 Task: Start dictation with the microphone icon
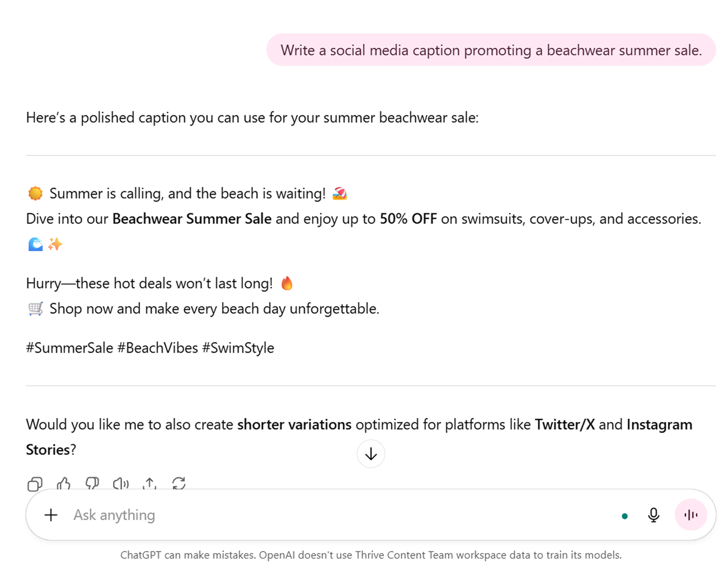coord(653,515)
